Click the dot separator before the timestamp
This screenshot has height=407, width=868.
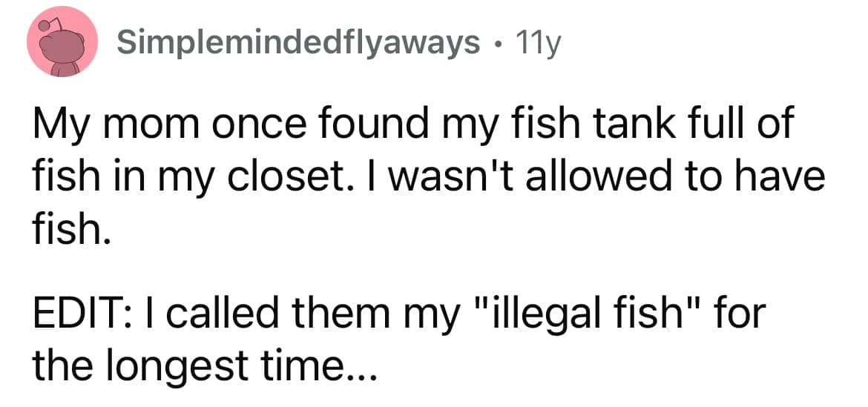coord(499,44)
